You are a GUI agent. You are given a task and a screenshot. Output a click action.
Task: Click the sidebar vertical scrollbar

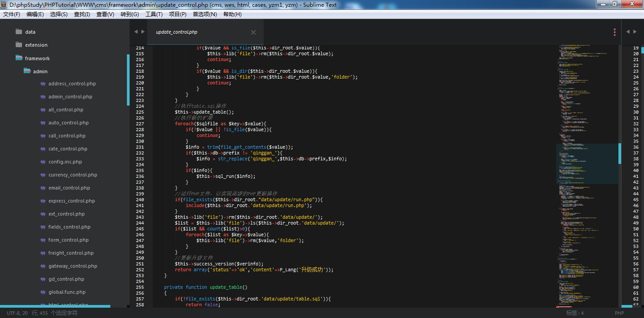pos(128,80)
